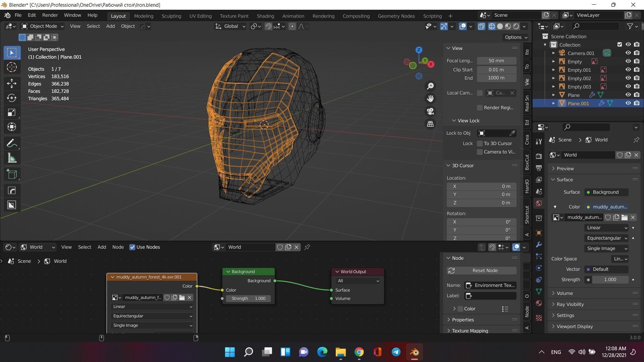Expand the Ray Visibility panel

coord(570,304)
